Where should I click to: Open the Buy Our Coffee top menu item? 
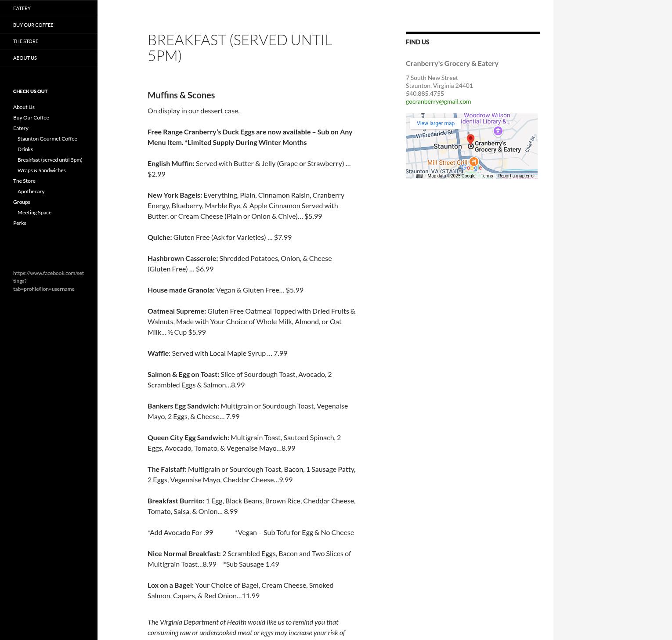(x=33, y=25)
